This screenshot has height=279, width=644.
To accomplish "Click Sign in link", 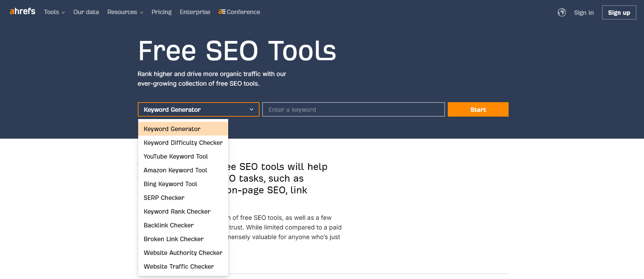I will pyautogui.click(x=584, y=12).
